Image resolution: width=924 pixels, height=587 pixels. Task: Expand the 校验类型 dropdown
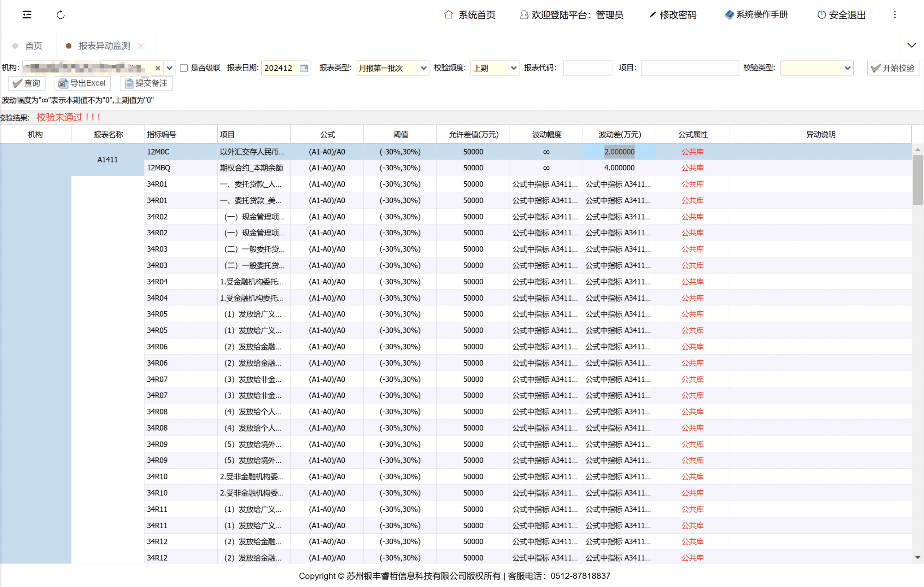click(x=847, y=68)
